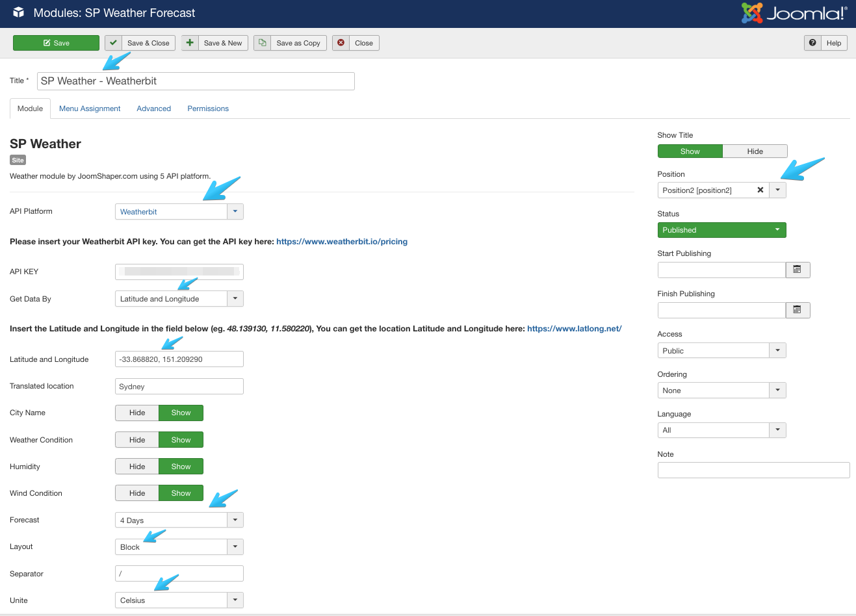
Task: Set City Name to Hide
Action: (x=137, y=413)
